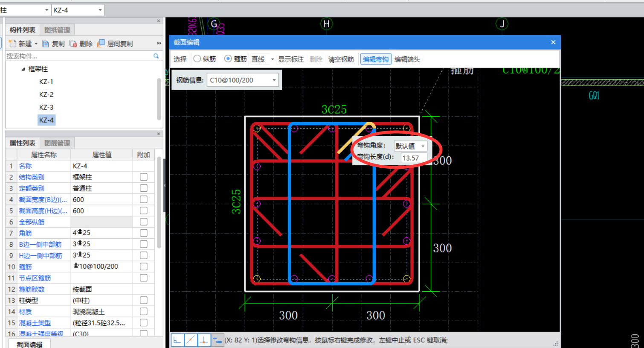Click the 附加 column header
644x348 pixels.
pos(144,155)
